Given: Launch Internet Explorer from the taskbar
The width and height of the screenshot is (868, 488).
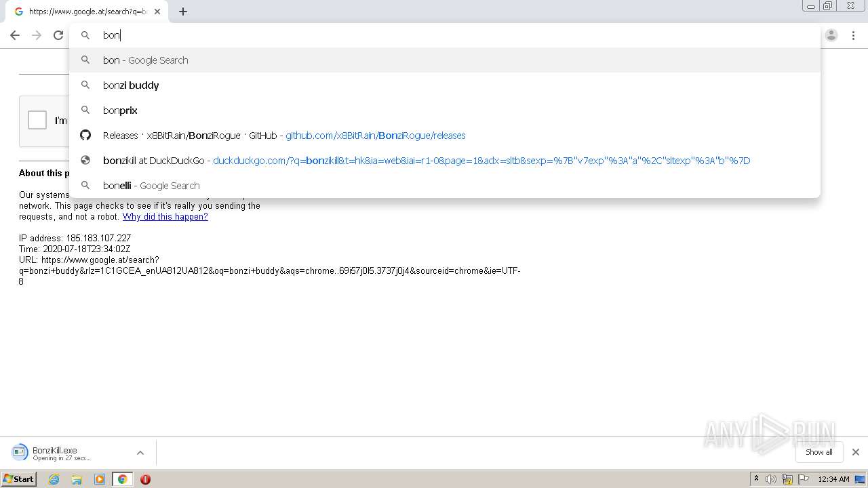Looking at the screenshot, I should [x=54, y=479].
